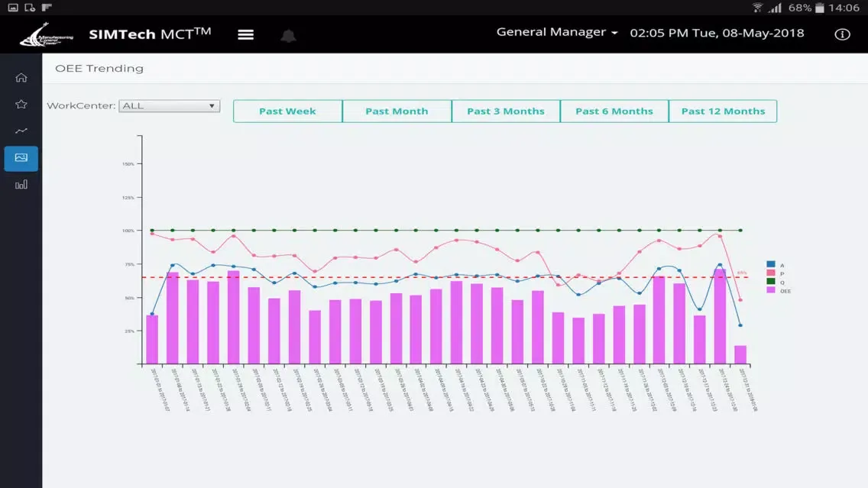Click the 150% y-axis label
Screen dimensions: 868x488
pyautogui.click(x=128, y=163)
